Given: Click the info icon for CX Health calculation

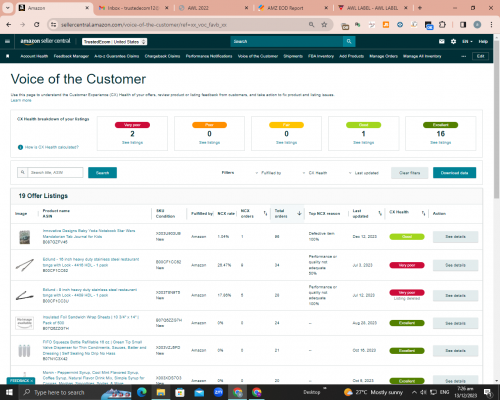Looking at the screenshot, I should tap(20, 147).
